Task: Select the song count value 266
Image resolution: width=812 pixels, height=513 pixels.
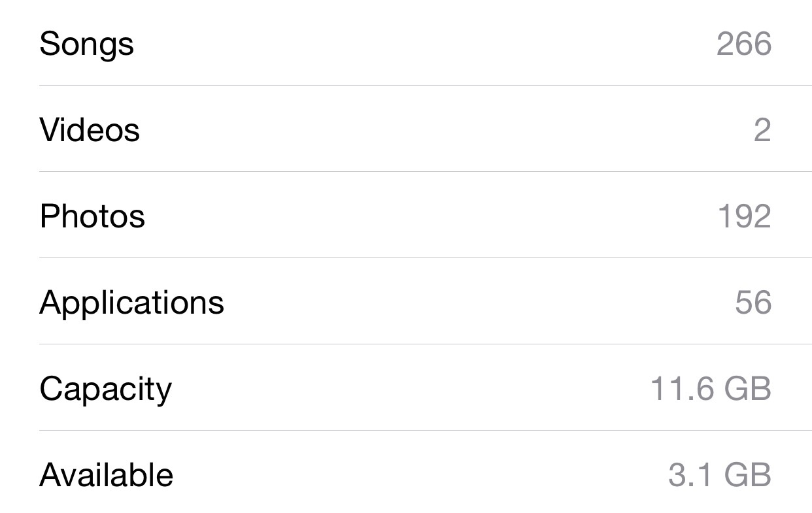Action: pyautogui.click(x=744, y=44)
